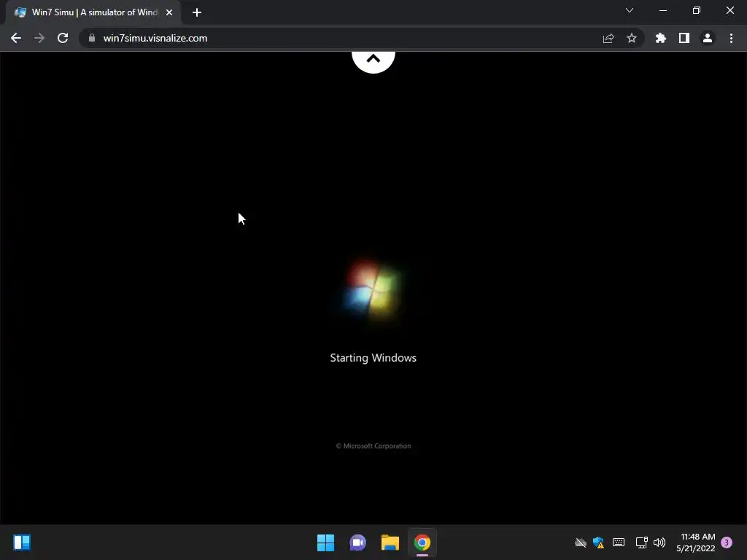Close the Chrome window
Viewport: 747px width, 560px height.
[729, 10]
